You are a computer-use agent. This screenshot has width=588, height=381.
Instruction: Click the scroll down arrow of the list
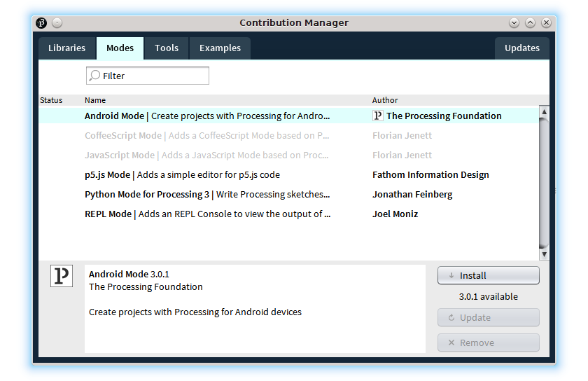pyautogui.click(x=544, y=254)
